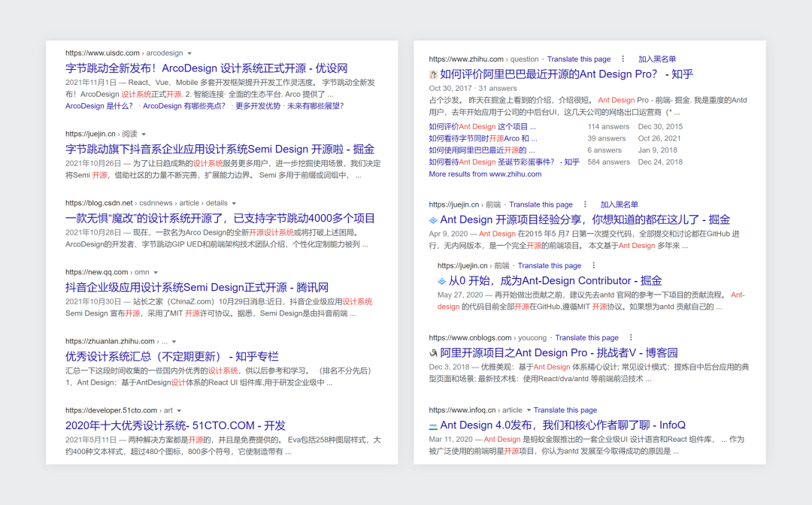Screen dimensions: 812x505
Task: Open 2020年十大优秀设计系统- 51CTO.COM result
Action: (x=175, y=425)
